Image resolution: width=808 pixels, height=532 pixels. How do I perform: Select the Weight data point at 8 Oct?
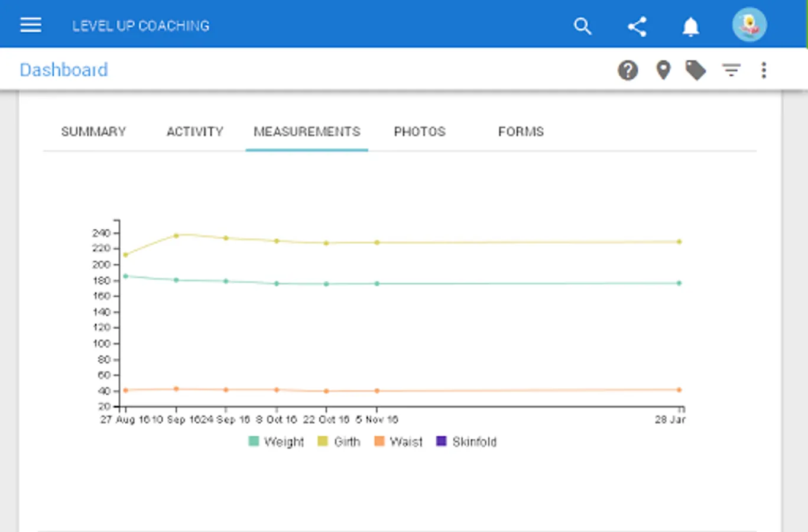277,284
